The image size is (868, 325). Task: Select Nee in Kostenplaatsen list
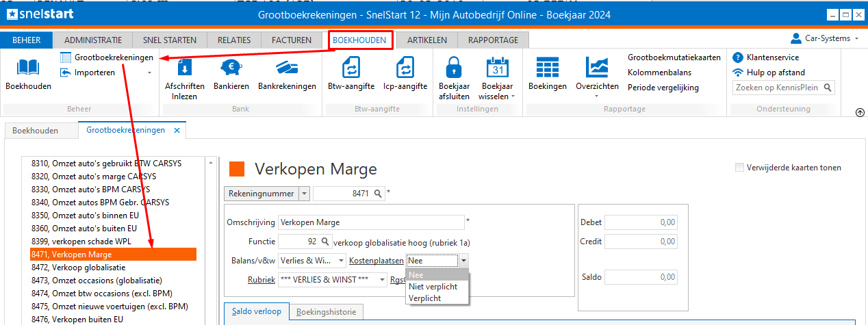[437, 274]
